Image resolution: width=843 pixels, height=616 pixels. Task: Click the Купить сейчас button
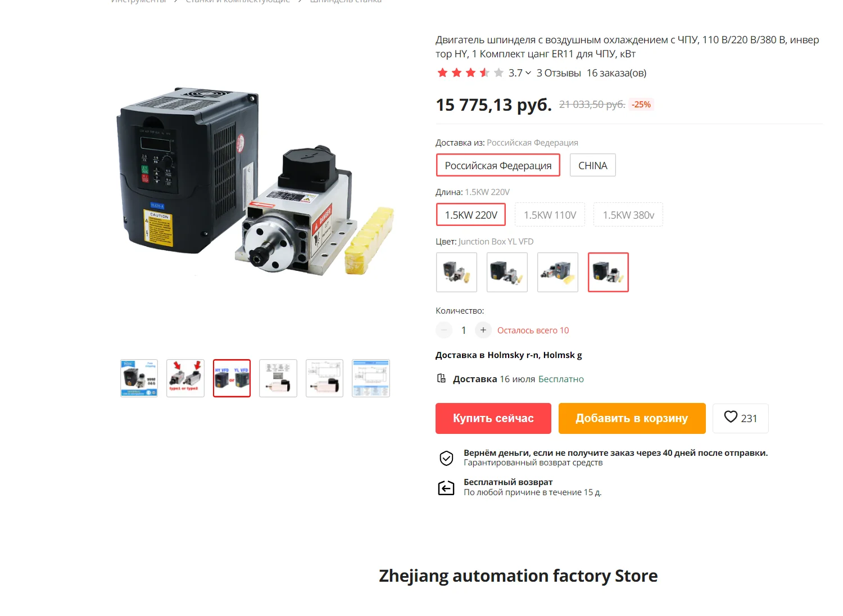(x=493, y=418)
